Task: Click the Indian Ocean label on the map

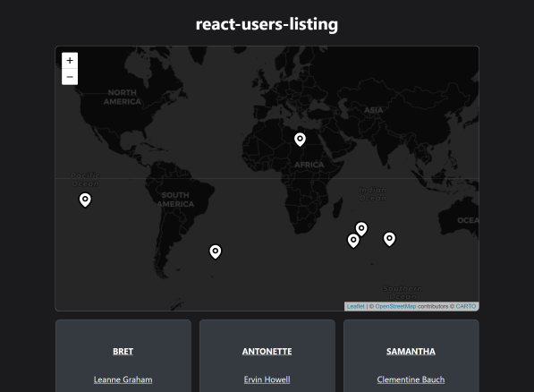Action: pyautogui.click(x=373, y=194)
